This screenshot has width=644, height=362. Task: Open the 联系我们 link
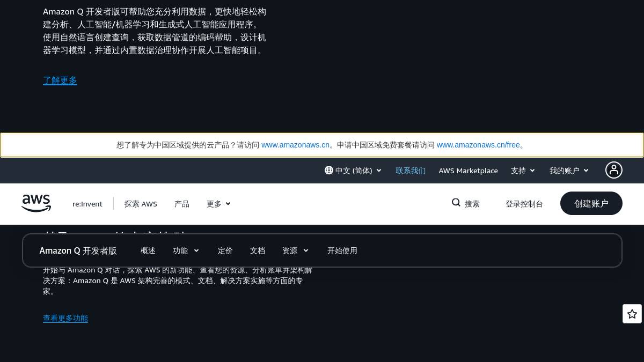(411, 171)
